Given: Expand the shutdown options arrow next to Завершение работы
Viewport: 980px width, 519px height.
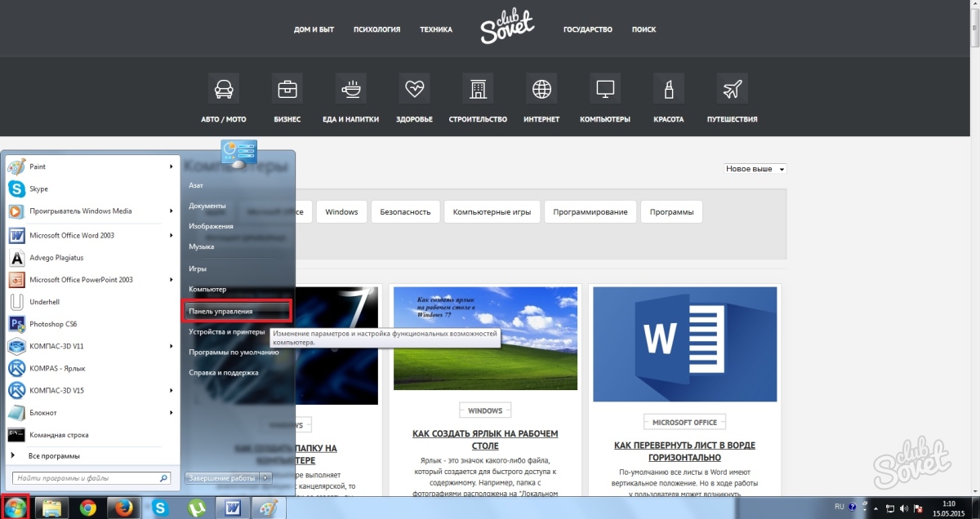Looking at the screenshot, I should coord(265,477).
